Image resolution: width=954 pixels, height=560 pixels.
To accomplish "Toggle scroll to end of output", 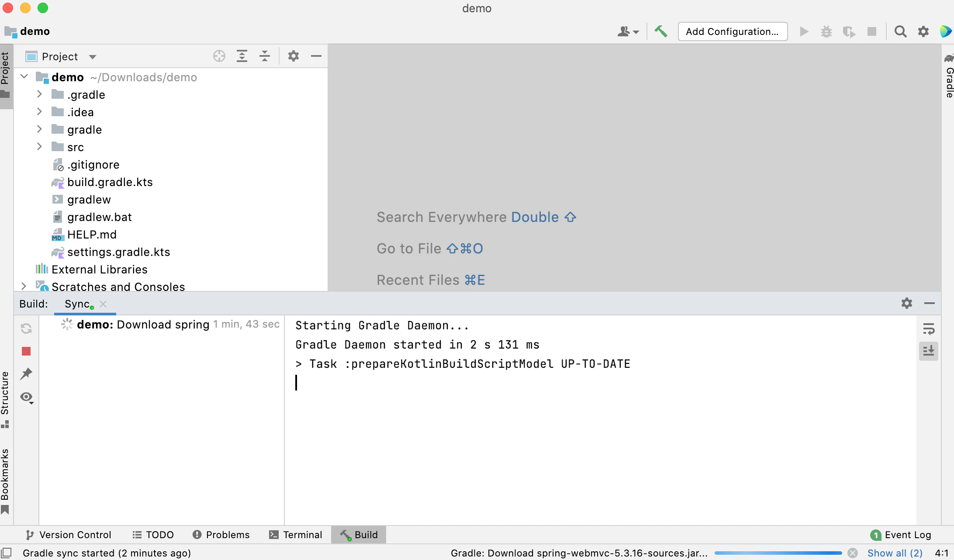I will click(929, 351).
